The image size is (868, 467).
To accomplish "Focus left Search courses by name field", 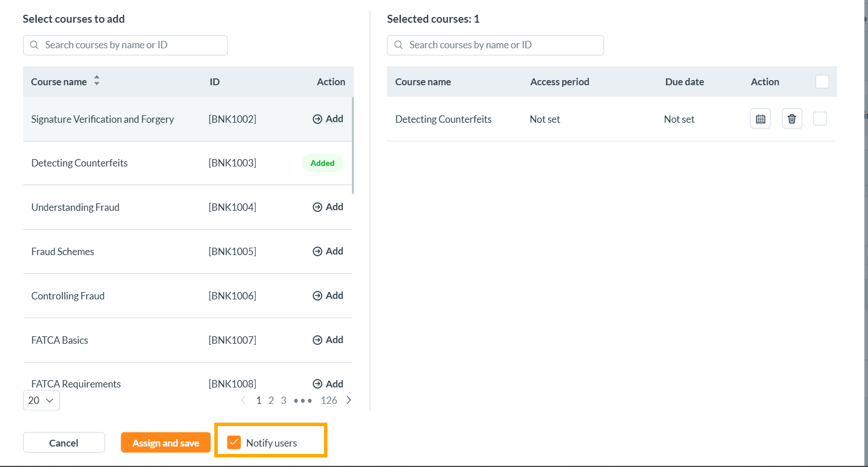I will (125, 45).
